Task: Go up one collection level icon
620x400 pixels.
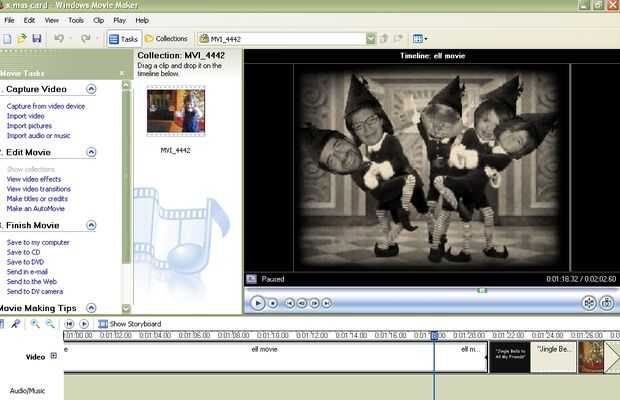Action: click(384, 38)
